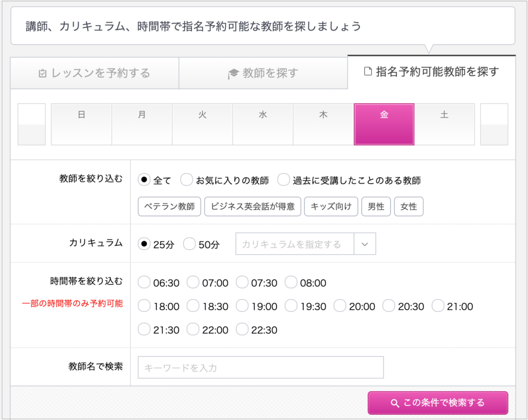Screen dimensions: 528x420
Task: Focus the 教師名で検索 keyword input field
Action: pos(260,367)
